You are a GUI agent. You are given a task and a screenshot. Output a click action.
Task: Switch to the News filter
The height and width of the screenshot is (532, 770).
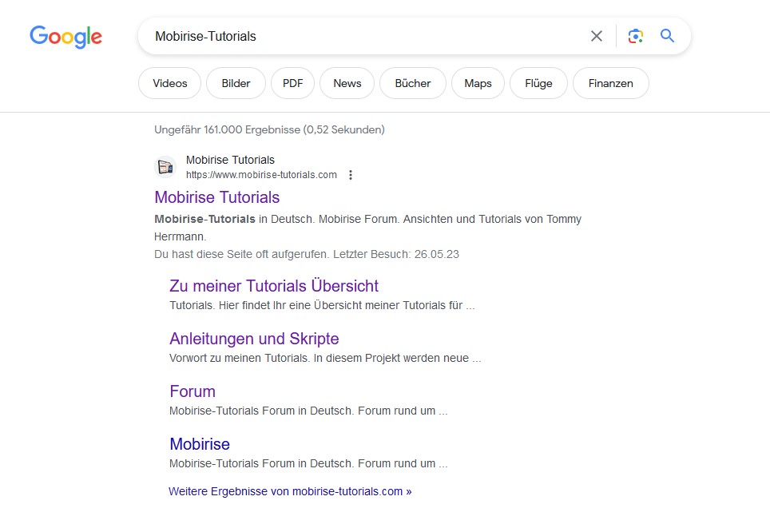point(347,83)
